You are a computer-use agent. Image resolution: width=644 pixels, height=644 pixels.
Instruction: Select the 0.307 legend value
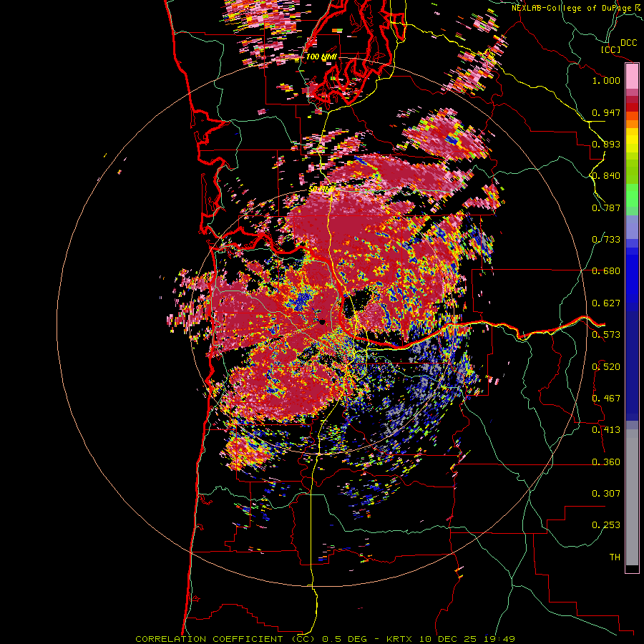click(x=606, y=494)
